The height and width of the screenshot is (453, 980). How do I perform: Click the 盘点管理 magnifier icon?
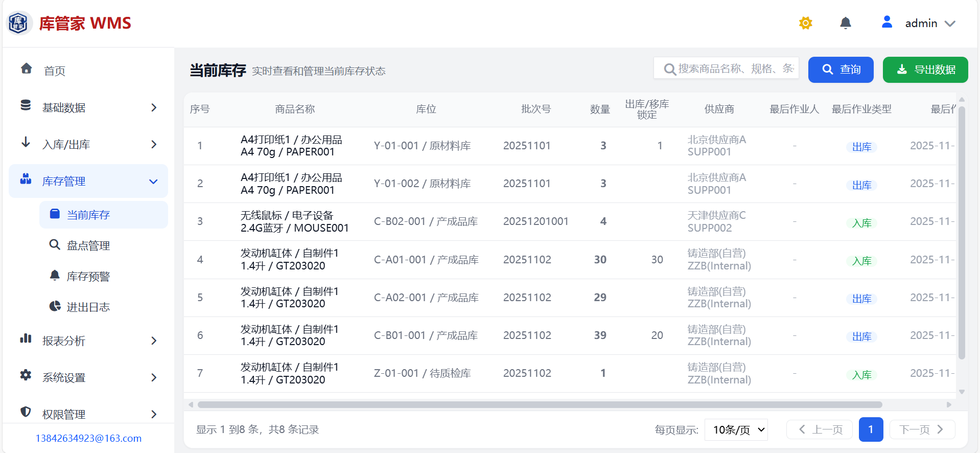(55, 244)
